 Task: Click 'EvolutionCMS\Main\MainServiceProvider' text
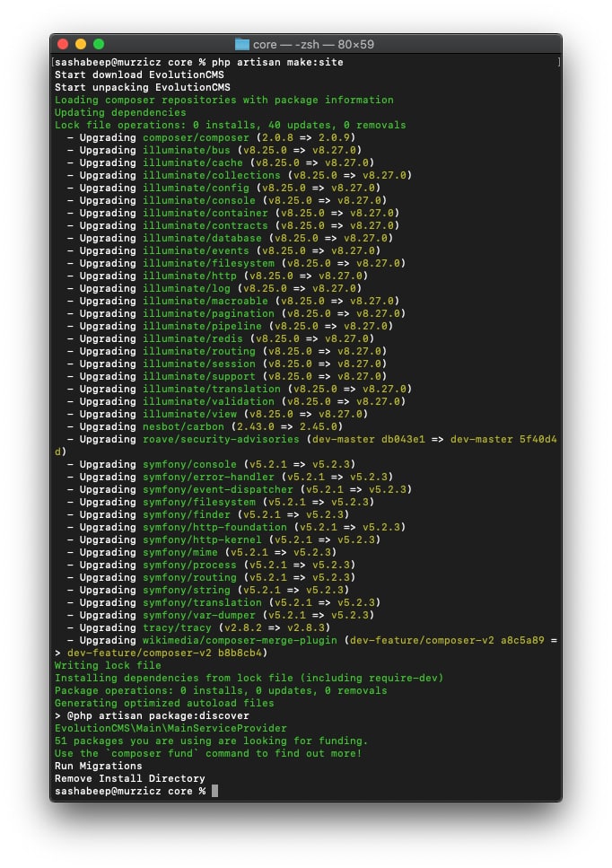(x=171, y=729)
